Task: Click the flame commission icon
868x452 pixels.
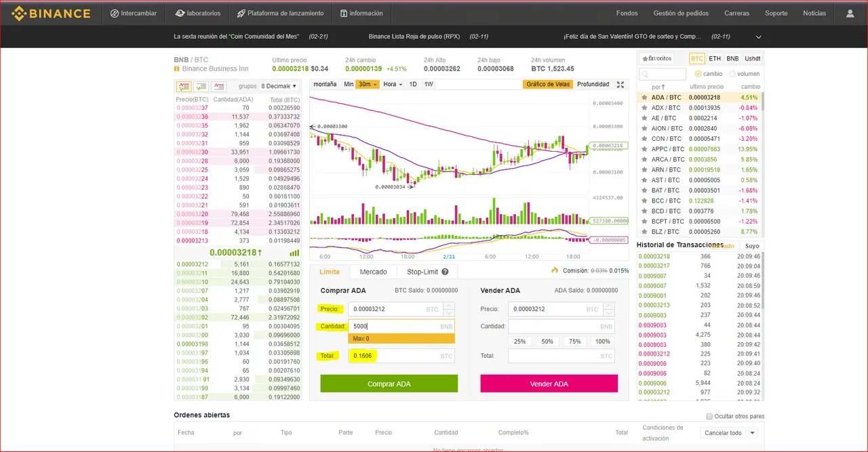Action: click(555, 270)
